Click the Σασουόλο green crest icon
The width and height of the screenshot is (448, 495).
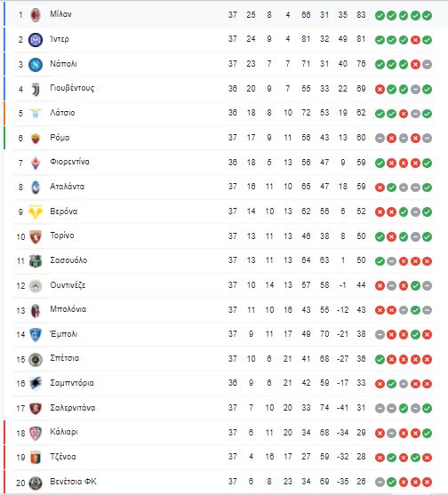pos(36,261)
